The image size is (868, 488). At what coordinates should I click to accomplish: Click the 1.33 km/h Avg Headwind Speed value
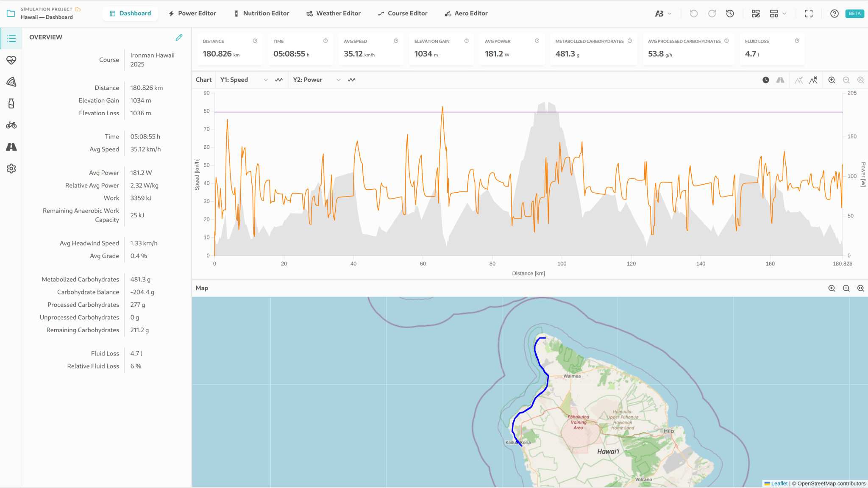[x=144, y=243]
